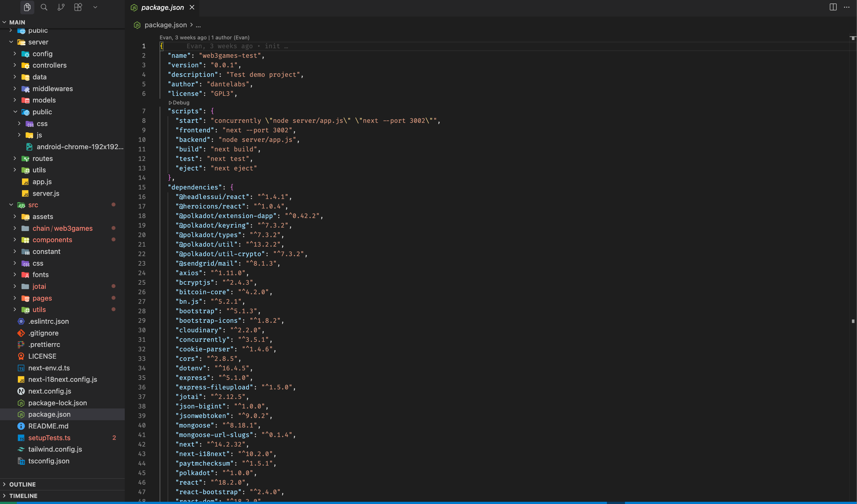Open the additional views chevron dropdown
This screenshot has width=857, height=504.
pos(95,7)
